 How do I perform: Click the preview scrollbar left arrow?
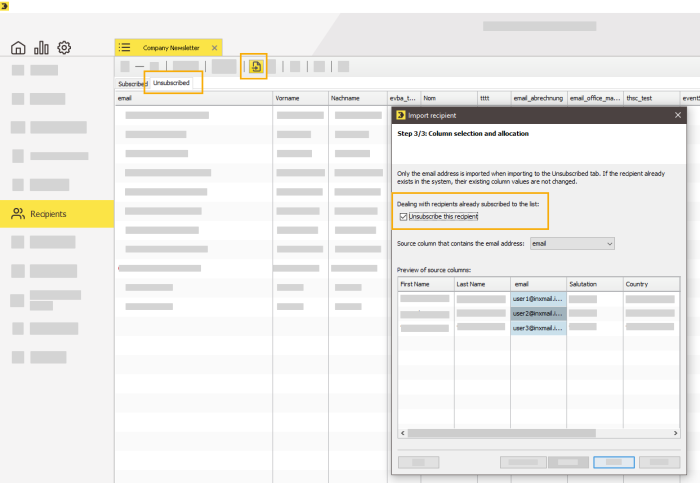click(x=403, y=433)
